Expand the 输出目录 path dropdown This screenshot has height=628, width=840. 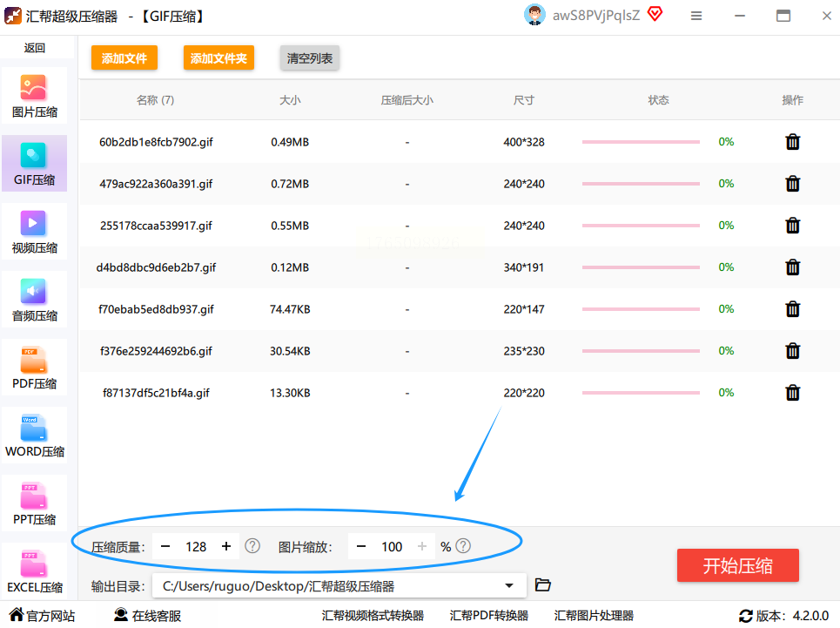509,586
